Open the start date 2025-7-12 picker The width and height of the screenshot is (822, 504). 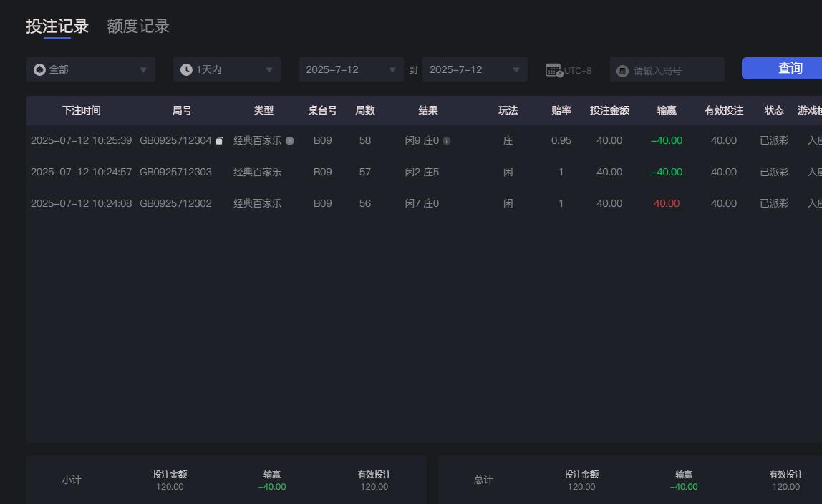point(351,69)
